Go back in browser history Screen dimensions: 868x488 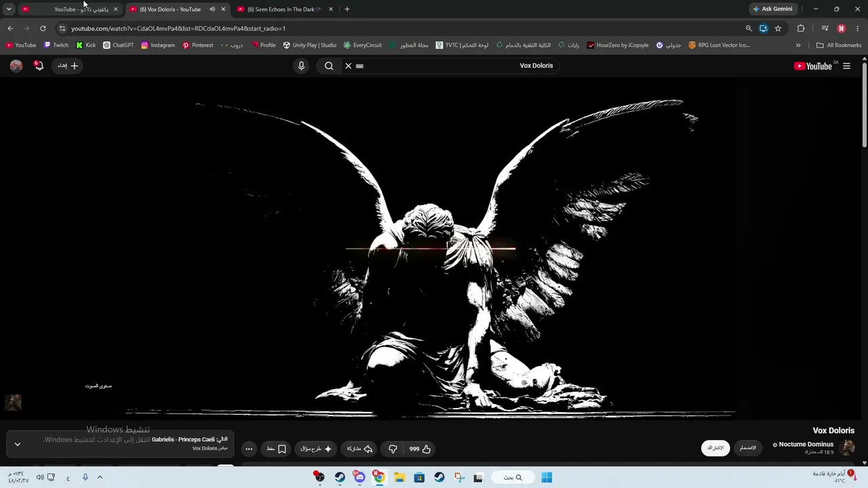point(10,28)
